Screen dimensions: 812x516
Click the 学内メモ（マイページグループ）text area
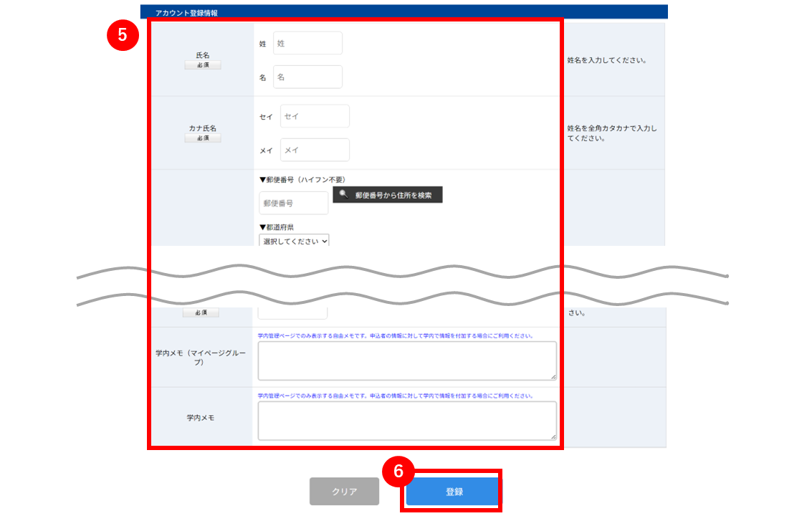(x=407, y=360)
